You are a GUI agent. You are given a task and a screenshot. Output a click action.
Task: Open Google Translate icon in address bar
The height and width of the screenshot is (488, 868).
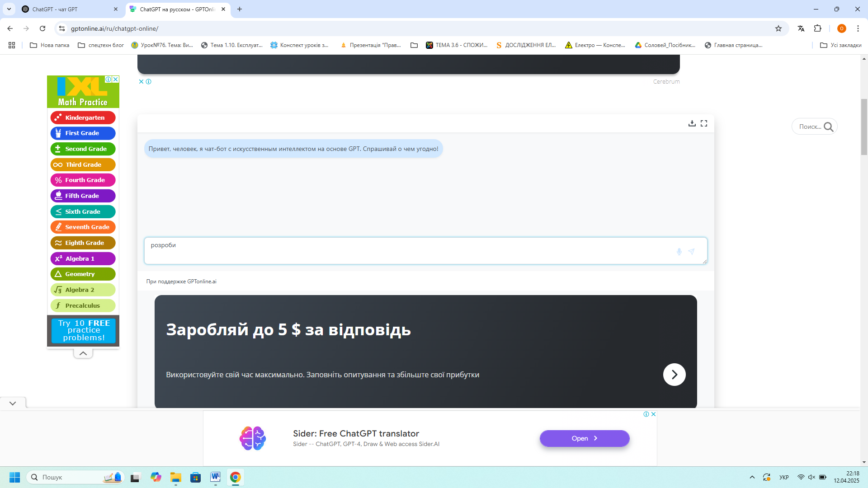click(x=801, y=28)
